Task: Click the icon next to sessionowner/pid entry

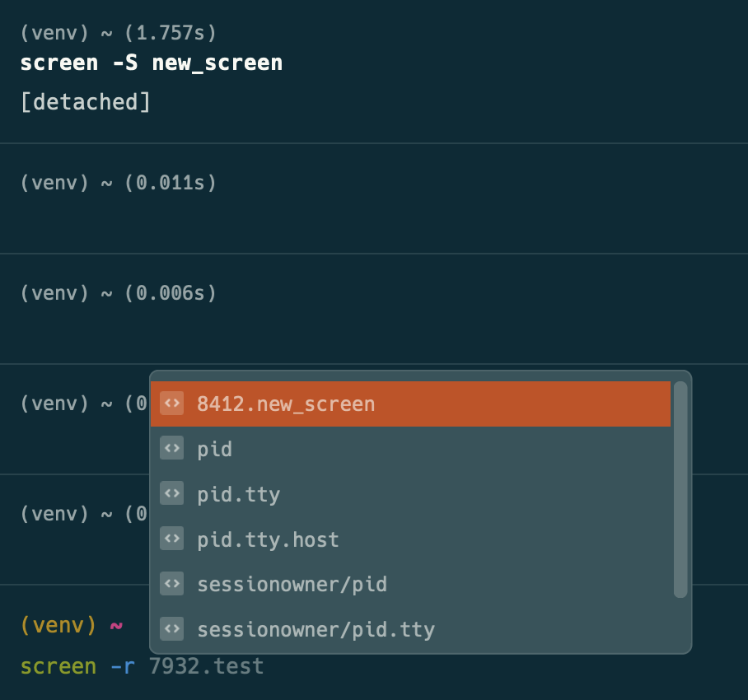Action: tap(172, 584)
